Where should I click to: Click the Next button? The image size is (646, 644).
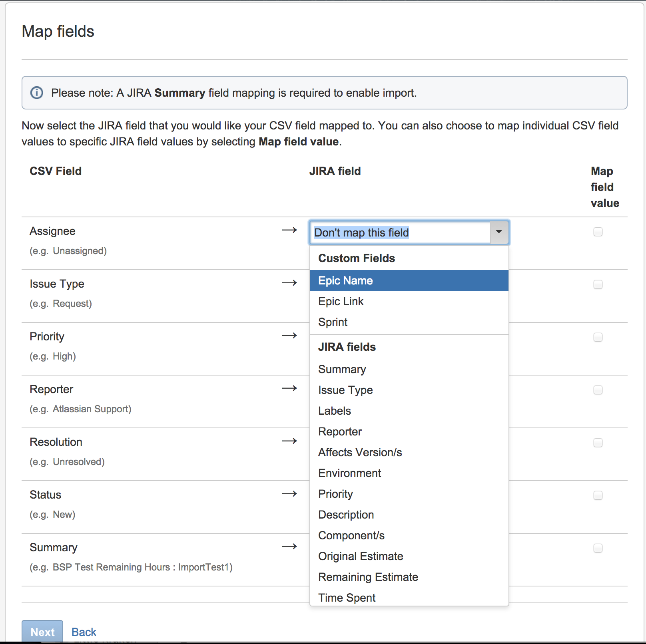42,632
